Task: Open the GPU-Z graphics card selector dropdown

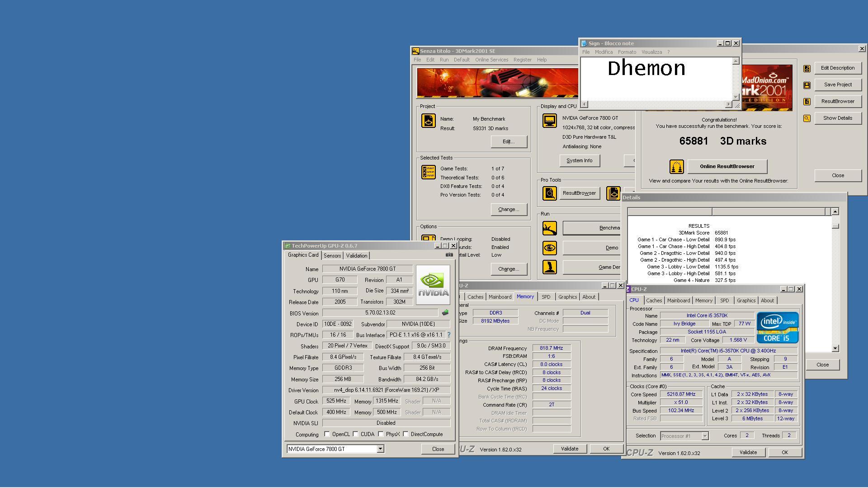Action: point(380,449)
